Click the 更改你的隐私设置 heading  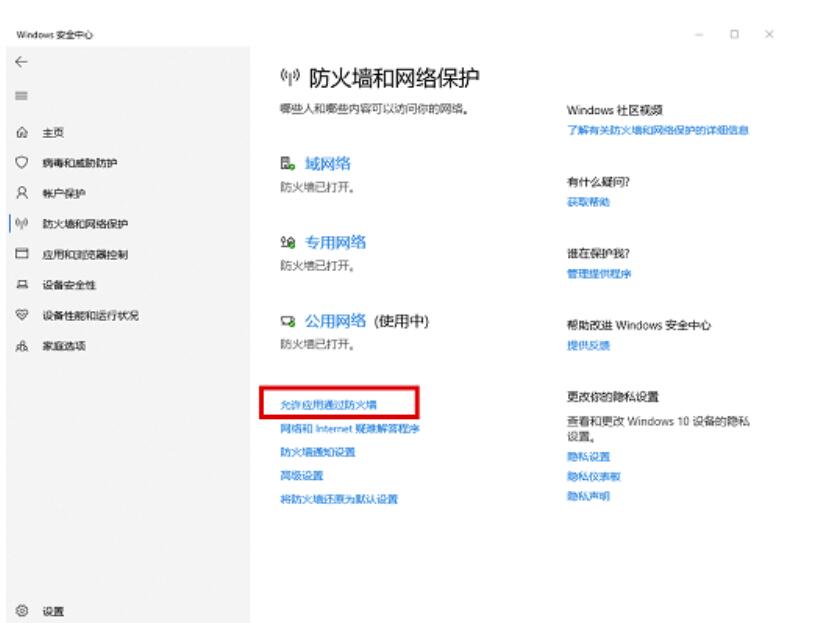pyautogui.click(x=613, y=397)
